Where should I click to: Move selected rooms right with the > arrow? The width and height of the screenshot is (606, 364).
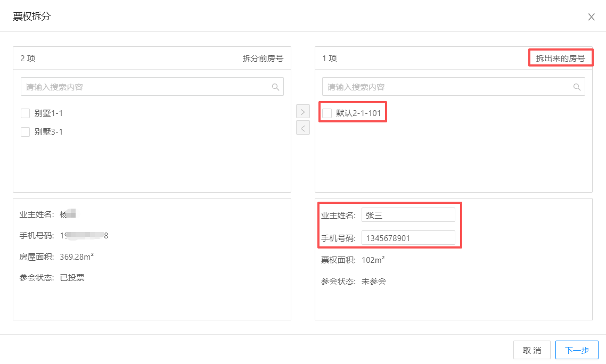[x=303, y=112]
